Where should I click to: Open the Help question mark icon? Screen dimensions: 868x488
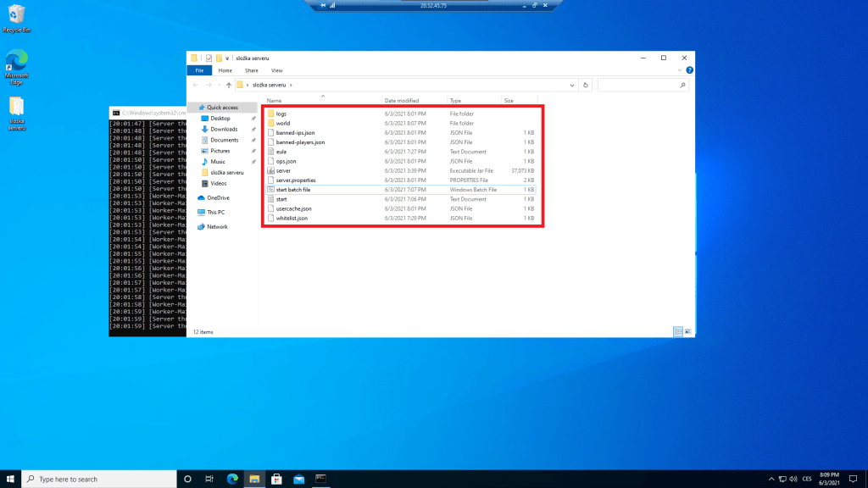(690, 70)
